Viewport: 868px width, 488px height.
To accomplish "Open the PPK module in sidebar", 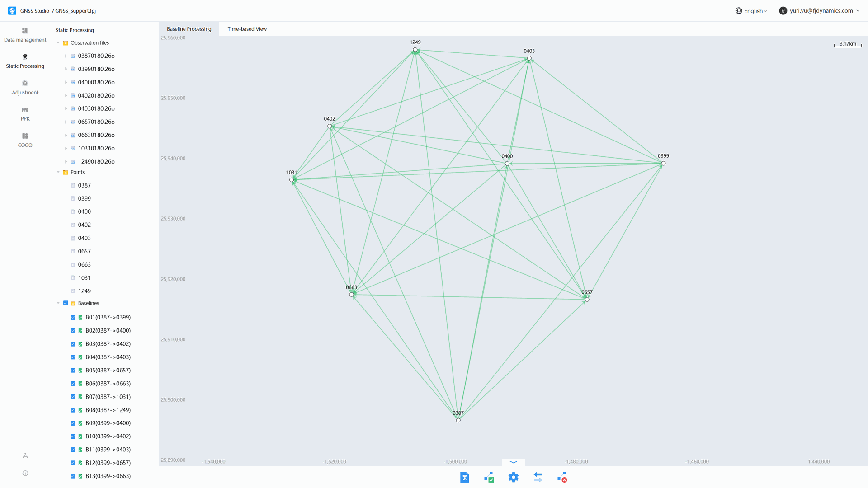I will [25, 113].
